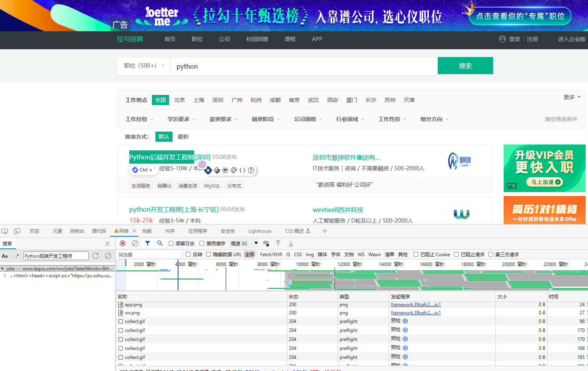Enable the 保留日志 checkbox
The image size is (588, 371).
point(171,243)
